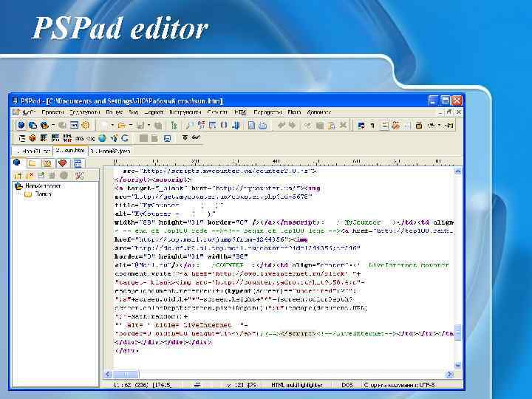The image size is (532, 399).
Task: Click the Open file folder icon
Action: pyautogui.click(x=121, y=125)
